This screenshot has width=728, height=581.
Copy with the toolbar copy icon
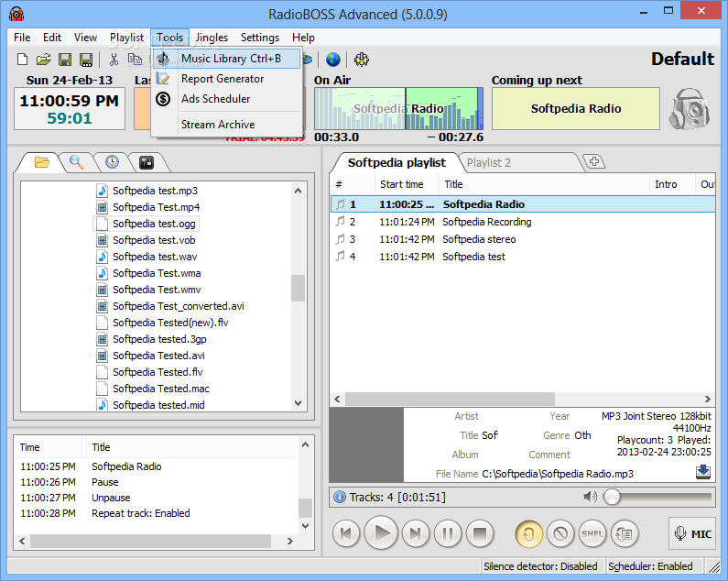(x=135, y=60)
